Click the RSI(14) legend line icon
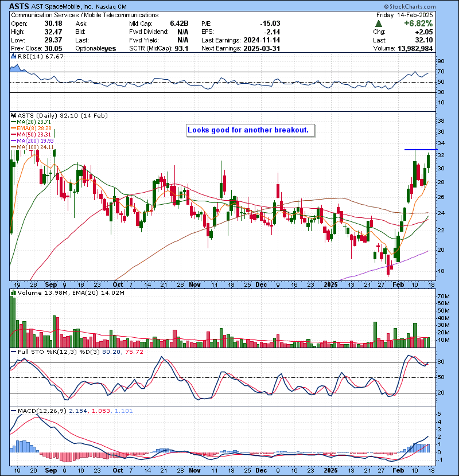Screen dimensions: 459x476 [x=13, y=56]
